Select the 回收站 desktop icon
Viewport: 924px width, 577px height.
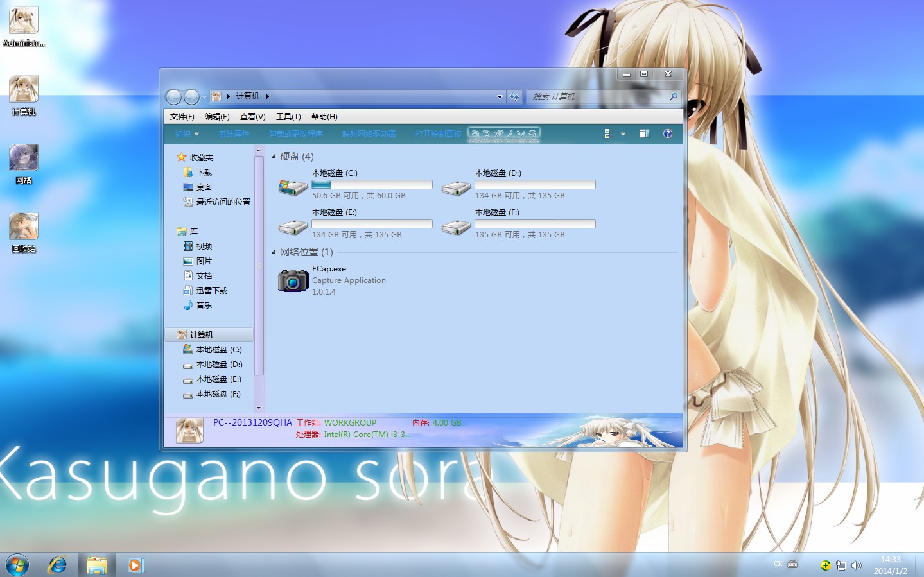[x=24, y=233]
